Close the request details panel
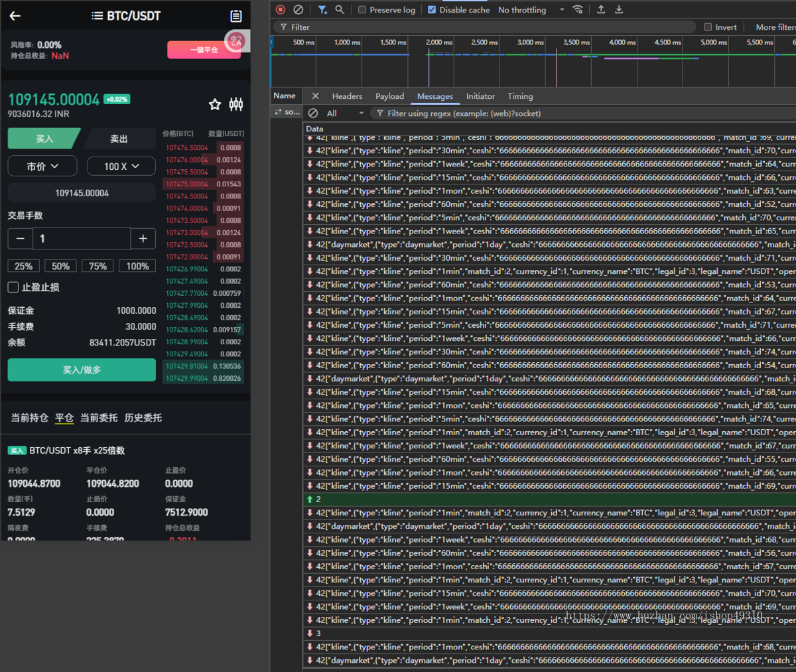 tap(315, 96)
